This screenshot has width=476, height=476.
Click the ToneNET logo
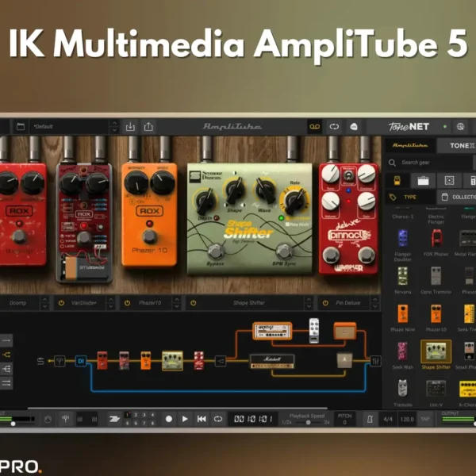(x=409, y=127)
